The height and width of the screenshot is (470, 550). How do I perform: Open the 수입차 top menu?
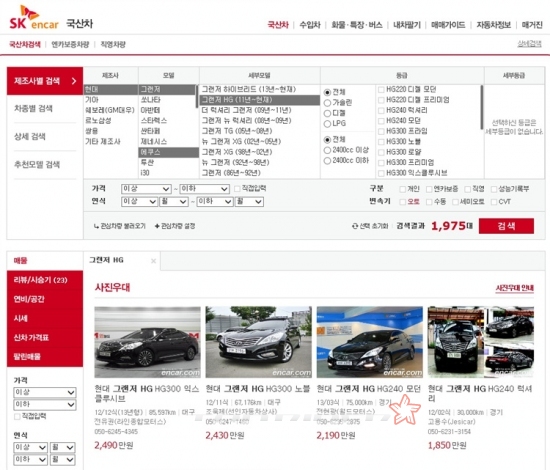(x=310, y=25)
